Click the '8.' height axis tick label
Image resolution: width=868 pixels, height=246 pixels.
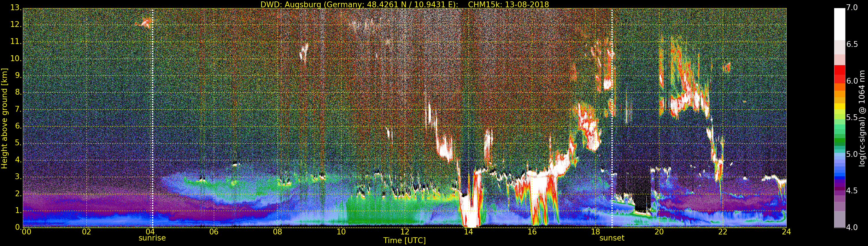tap(18, 92)
